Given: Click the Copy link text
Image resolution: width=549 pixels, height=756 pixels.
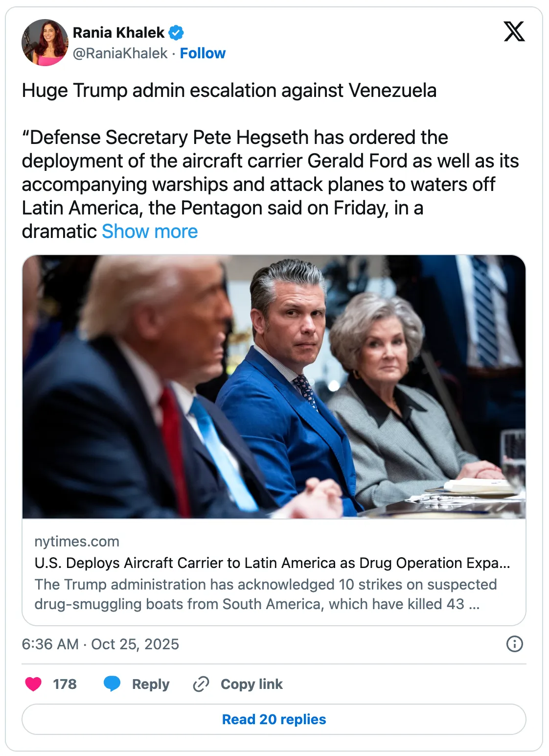Looking at the screenshot, I should (x=252, y=685).
